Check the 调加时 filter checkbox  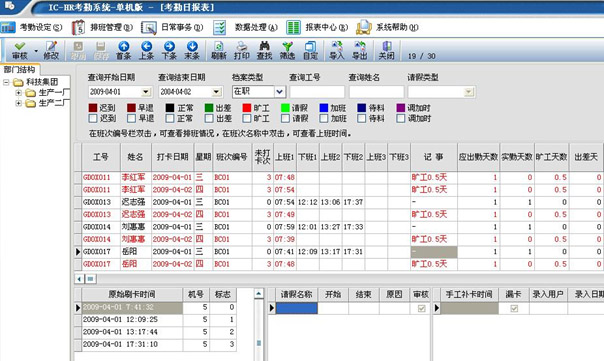pos(401,118)
